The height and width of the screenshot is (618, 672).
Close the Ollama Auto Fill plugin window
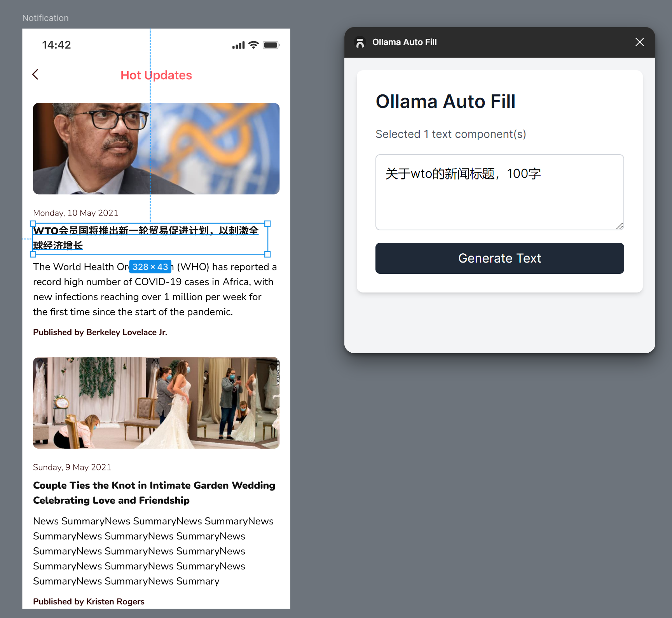(640, 42)
